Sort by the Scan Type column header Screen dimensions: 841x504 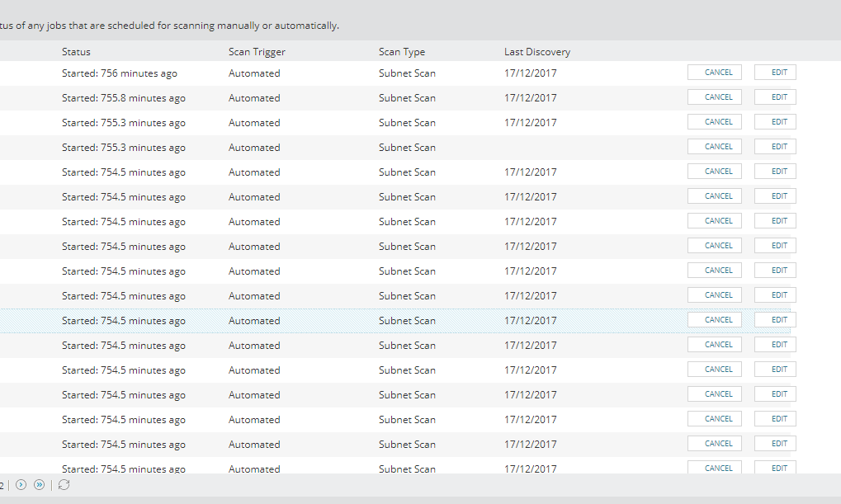pyautogui.click(x=402, y=52)
